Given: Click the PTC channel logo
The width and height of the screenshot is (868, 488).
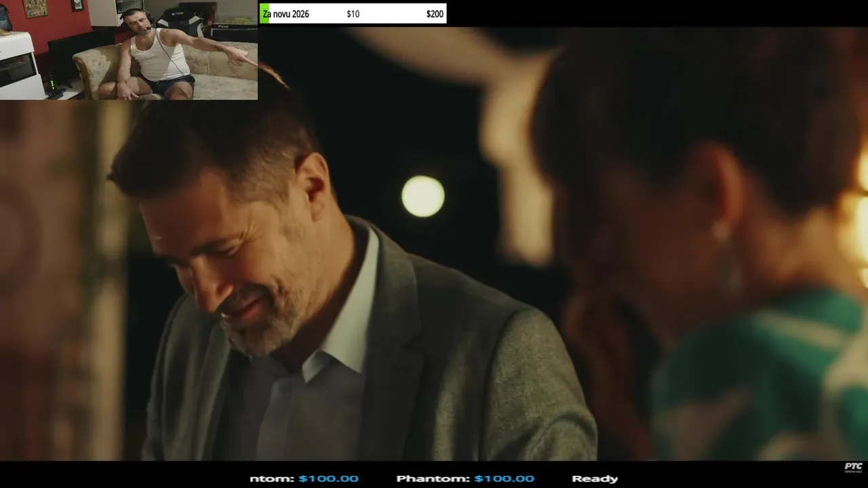Looking at the screenshot, I should [x=853, y=468].
